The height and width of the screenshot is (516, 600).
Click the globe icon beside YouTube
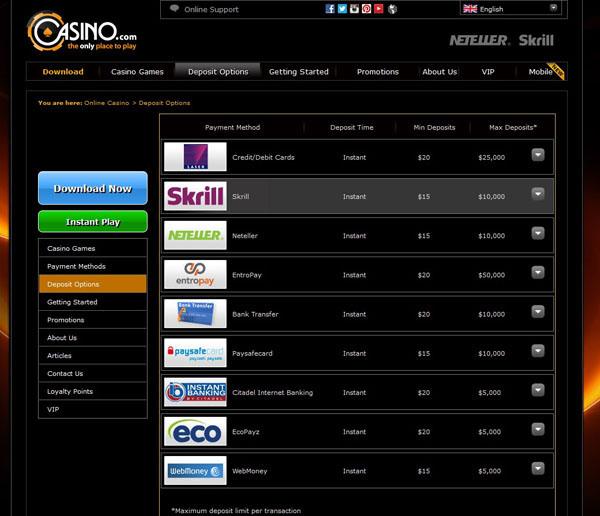pos(392,9)
